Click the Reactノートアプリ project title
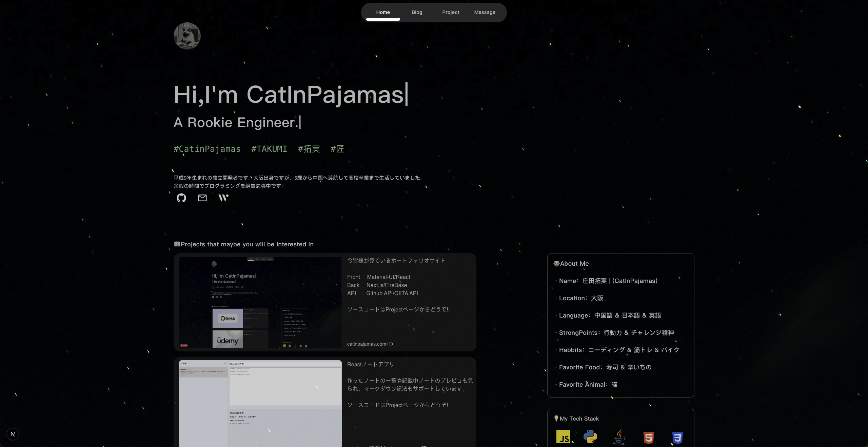This screenshot has width=868, height=447. [x=371, y=364]
